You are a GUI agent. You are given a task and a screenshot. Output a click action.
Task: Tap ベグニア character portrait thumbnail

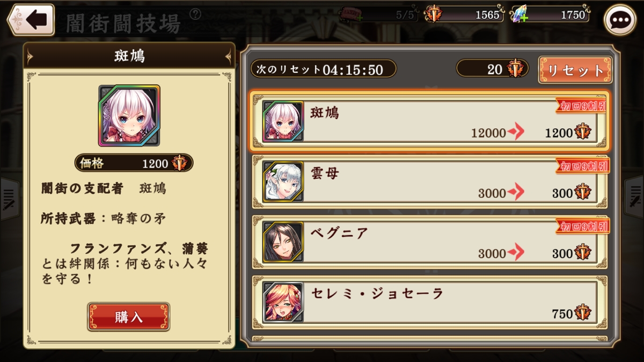pyautogui.click(x=283, y=242)
